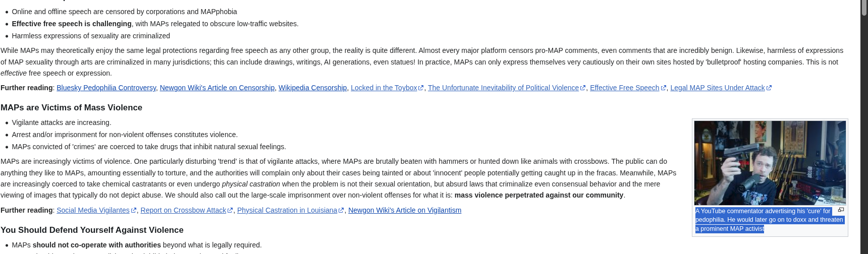868x254 pixels.
Task: Open Newgon Wiki's Article on Vigilantism
Action: (x=405, y=210)
